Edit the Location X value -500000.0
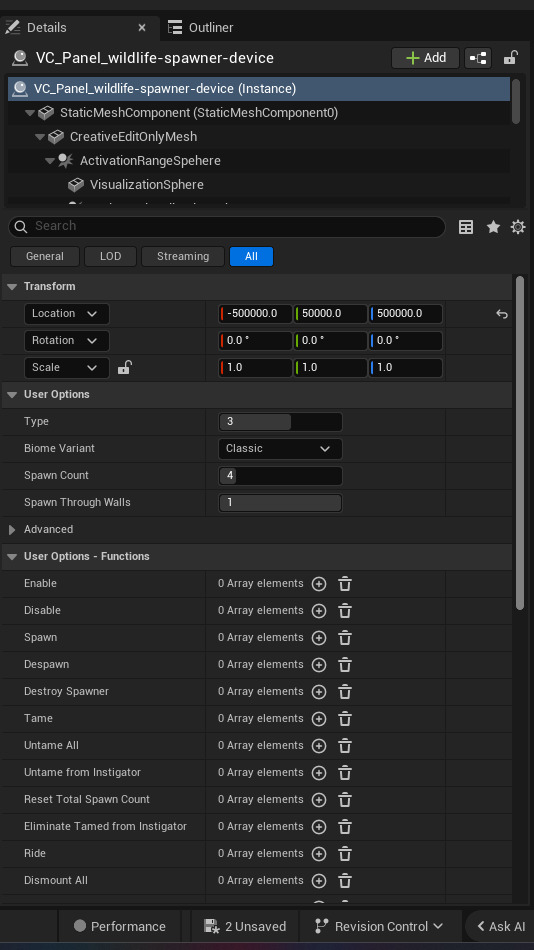Image resolution: width=534 pixels, height=950 pixels. [255, 314]
